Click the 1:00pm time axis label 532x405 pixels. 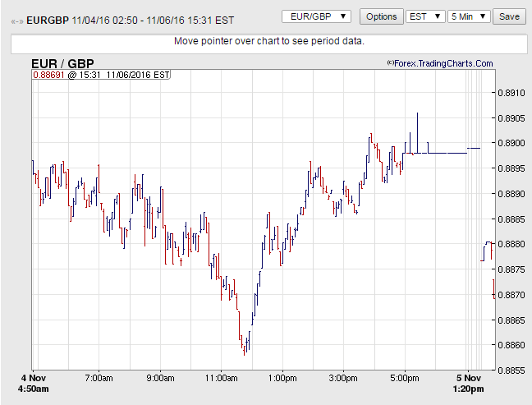point(282,378)
